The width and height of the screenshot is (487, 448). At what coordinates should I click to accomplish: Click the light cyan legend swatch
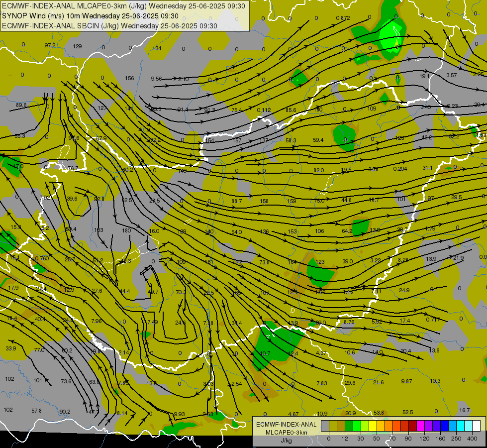click(469, 426)
